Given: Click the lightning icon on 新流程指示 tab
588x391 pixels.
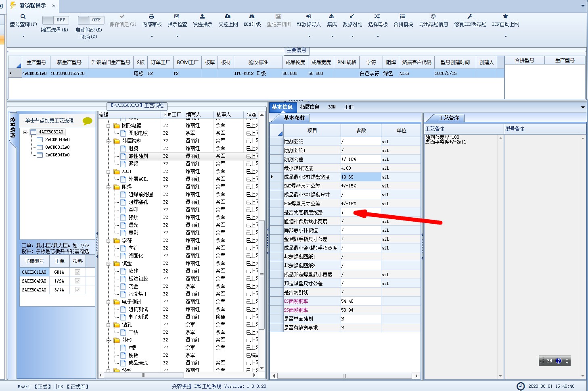Looking at the screenshot, I should click(13, 5).
